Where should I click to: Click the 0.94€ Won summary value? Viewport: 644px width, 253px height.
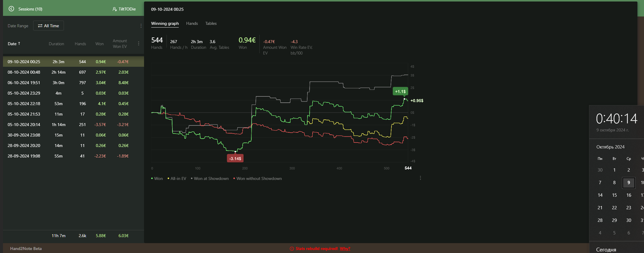247,40
